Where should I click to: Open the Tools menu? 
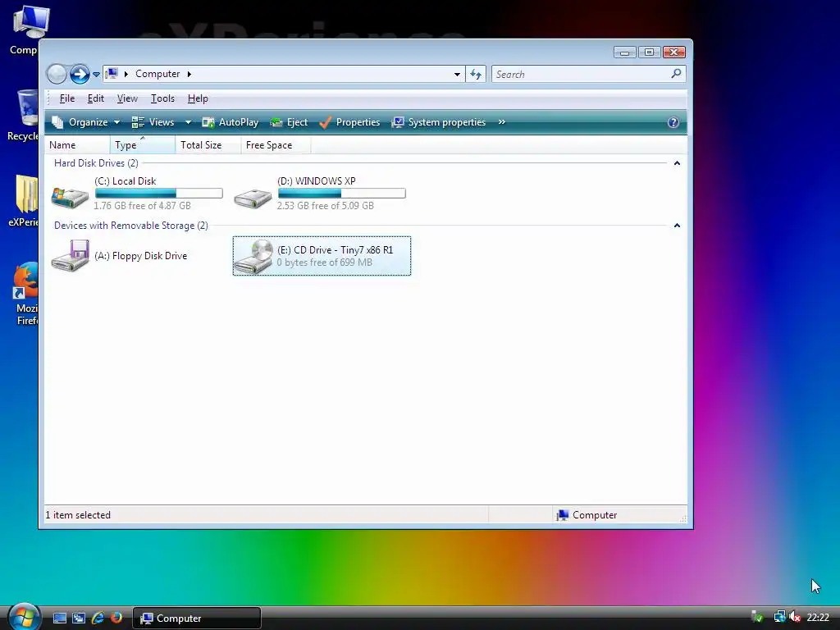[x=162, y=98]
